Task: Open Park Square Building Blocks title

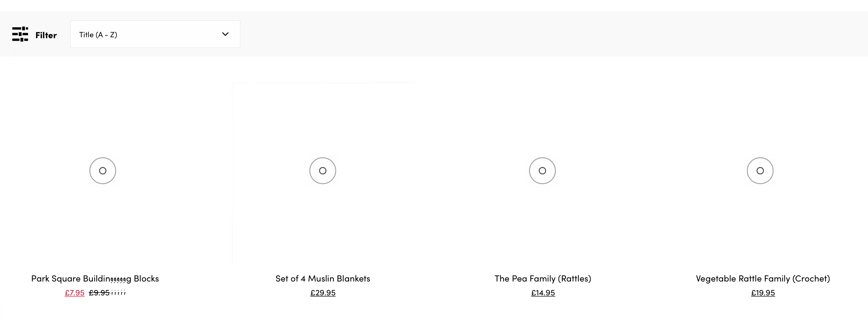Action: 95,279
